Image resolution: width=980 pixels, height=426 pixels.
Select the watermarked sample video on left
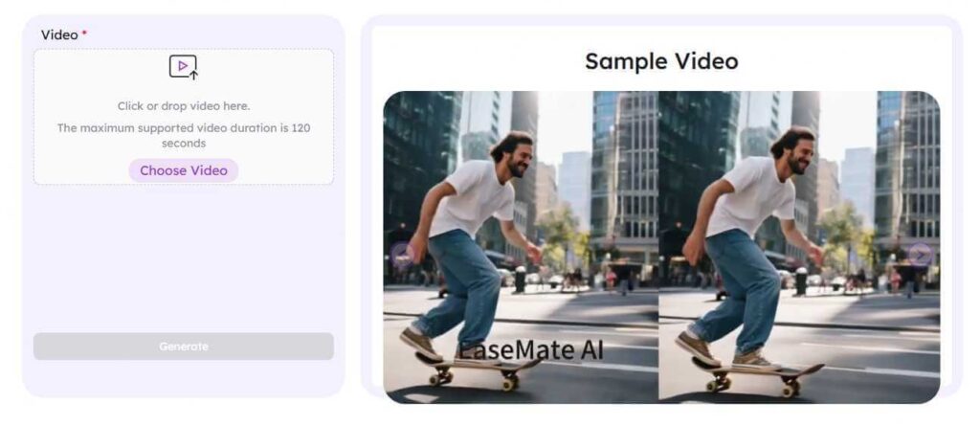point(521,247)
